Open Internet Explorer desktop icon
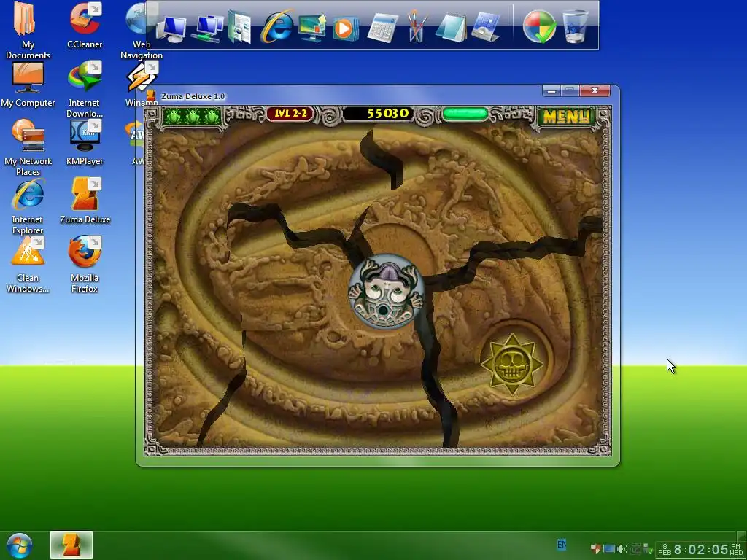Viewport: 747px width, 560px height. coord(28,206)
